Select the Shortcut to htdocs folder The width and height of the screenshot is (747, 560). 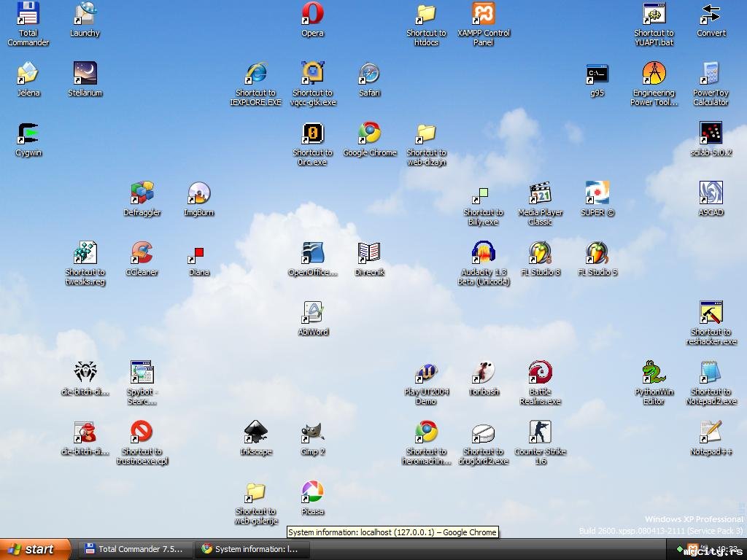pyautogui.click(x=426, y=14)
